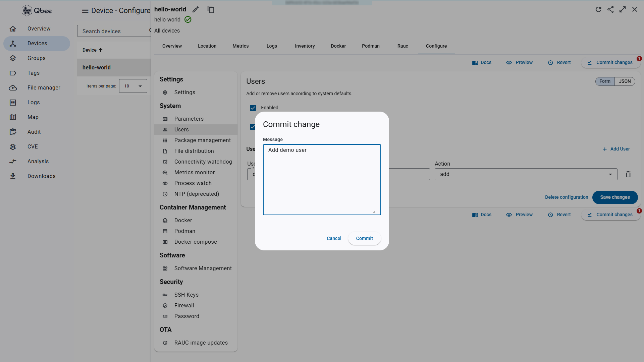Click the commit Message text area
Image resolution: width=644 pixels, height=362 pixels.
tap(322, 180)
